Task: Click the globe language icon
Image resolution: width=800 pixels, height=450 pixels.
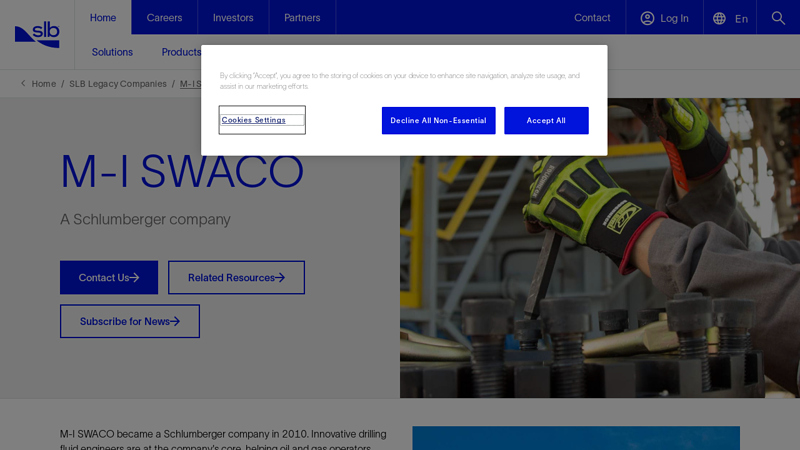Action: pos(719,18)
